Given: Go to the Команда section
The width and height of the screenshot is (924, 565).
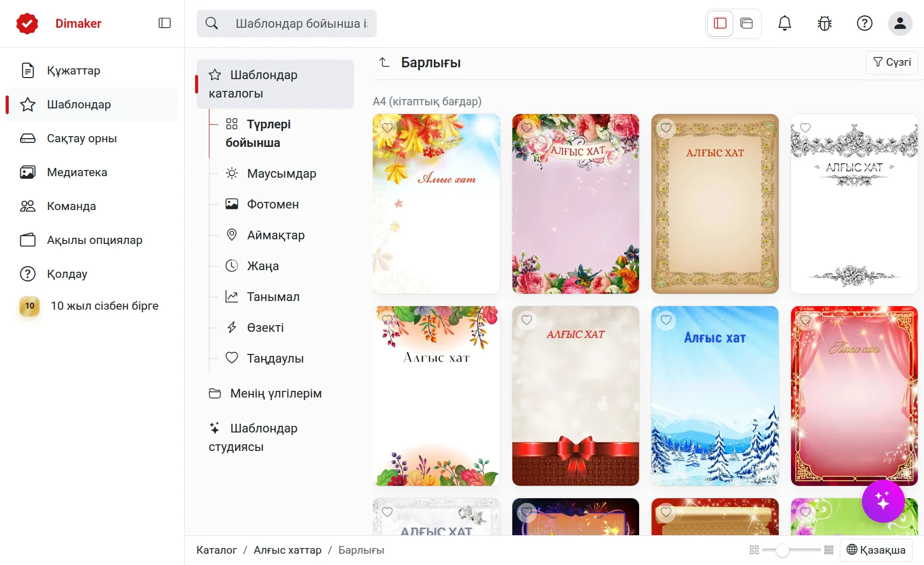Looking at the screenshot, I should [x=91, y=206].
